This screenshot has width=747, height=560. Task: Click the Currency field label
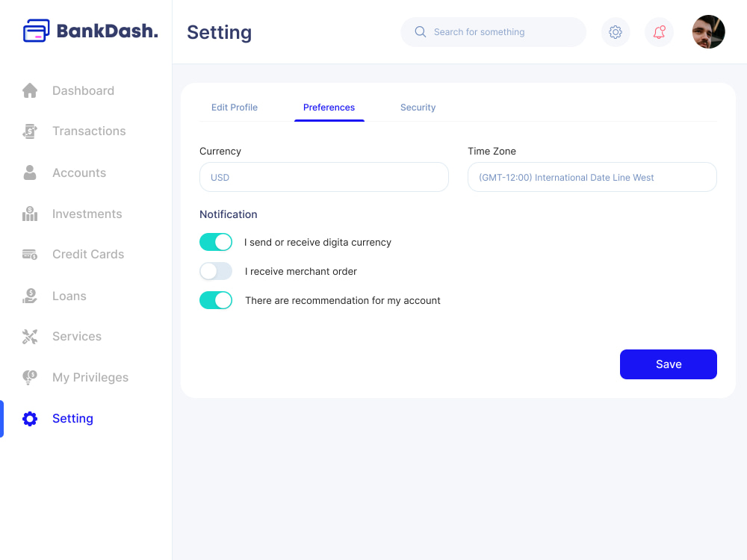[220, 151]
